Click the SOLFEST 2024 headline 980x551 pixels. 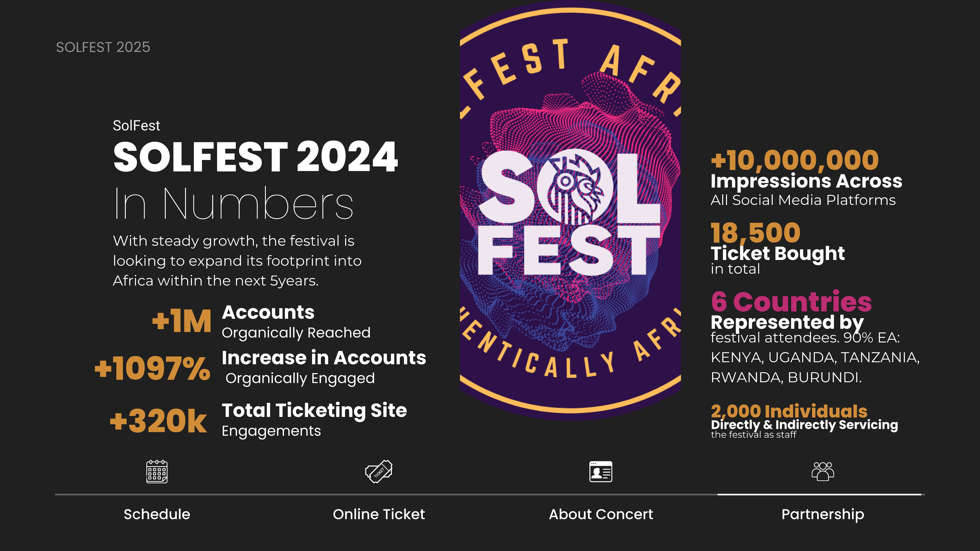(x=256, y=157)
